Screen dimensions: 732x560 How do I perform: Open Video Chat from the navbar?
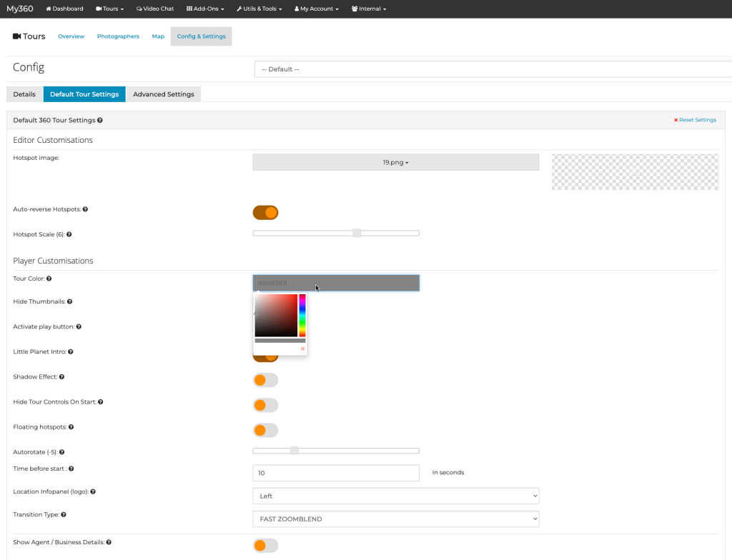[155, 9]
